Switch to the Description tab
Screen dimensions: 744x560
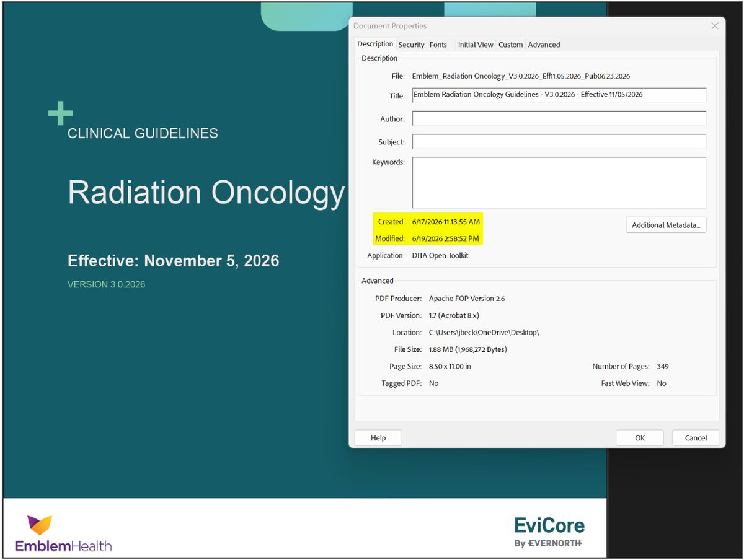pyautogui.click(x=375, y=44)
